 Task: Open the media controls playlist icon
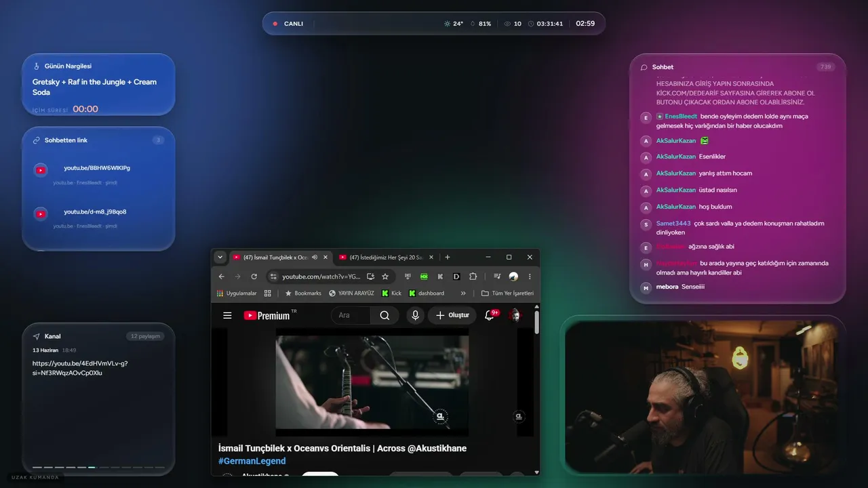[x=497, y=277]
